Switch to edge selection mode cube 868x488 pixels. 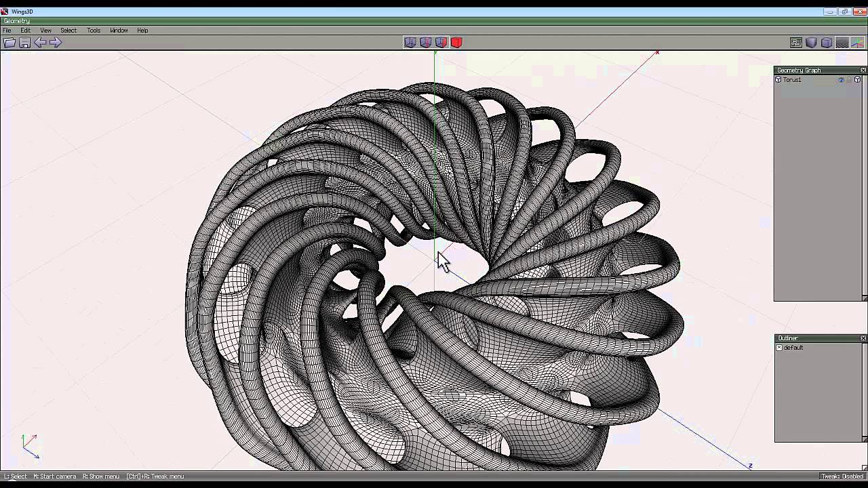click(x=426, y=43)
